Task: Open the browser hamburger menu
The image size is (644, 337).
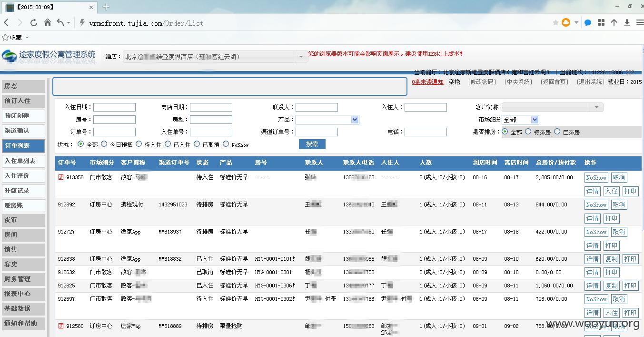Action: (640, 22)
